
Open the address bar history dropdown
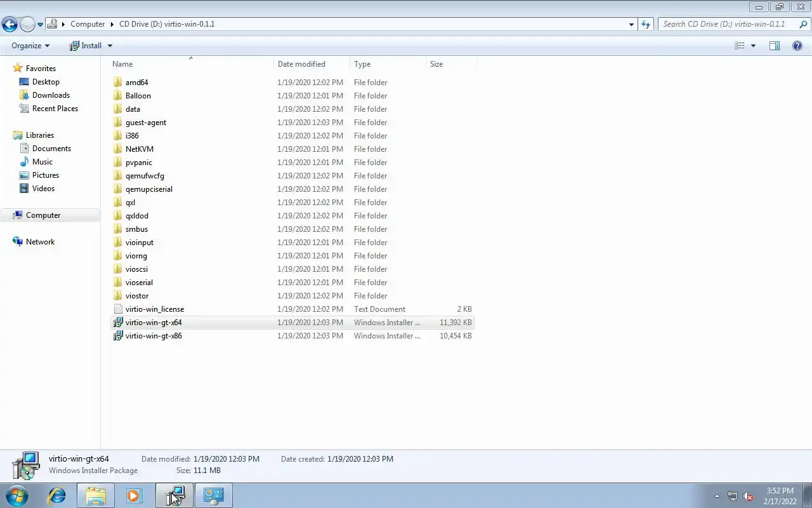coord(631,24)
